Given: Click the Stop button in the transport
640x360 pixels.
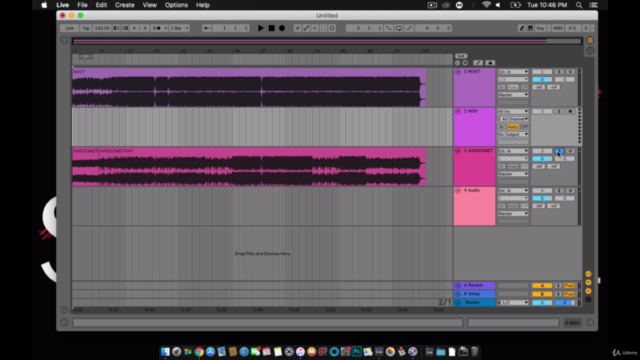Looking at the screenshot, I should pos(271,28).
